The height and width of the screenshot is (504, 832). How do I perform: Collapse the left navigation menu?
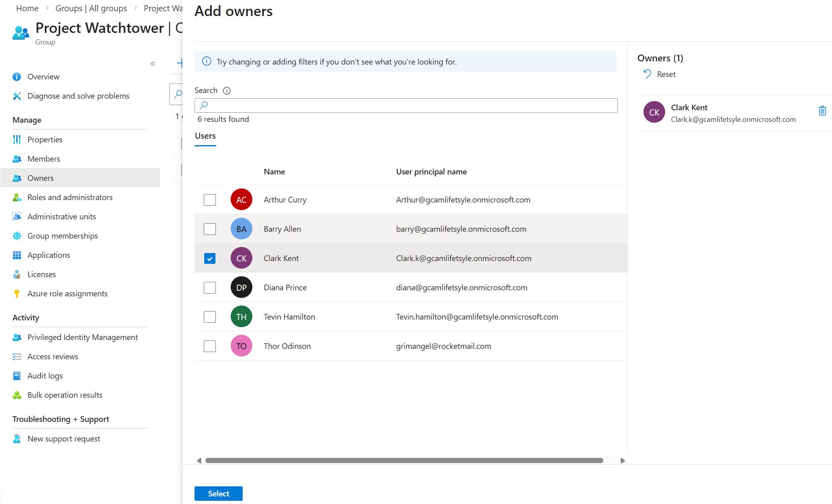[153, 64]
